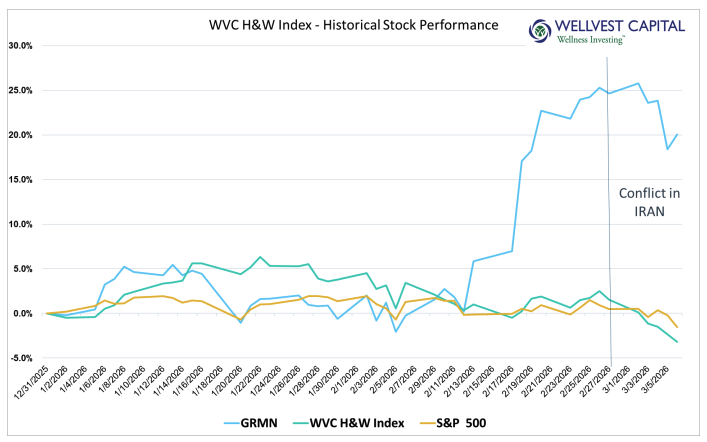Click the -5.0% y-axis label
This screenshot has height=442, width=707.
point(22,358)
